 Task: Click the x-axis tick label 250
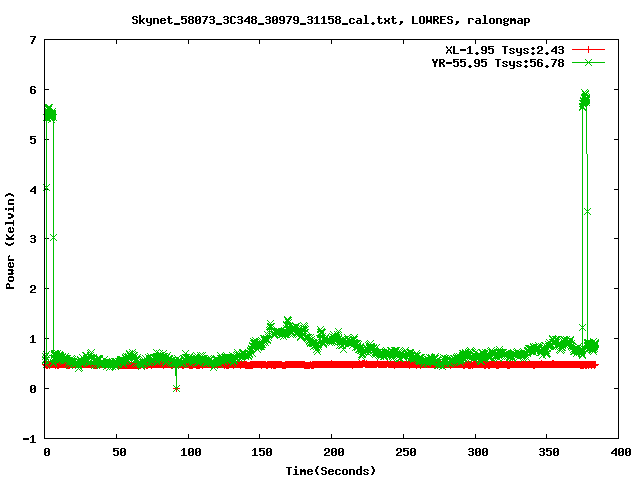click(x=406, y=452)
